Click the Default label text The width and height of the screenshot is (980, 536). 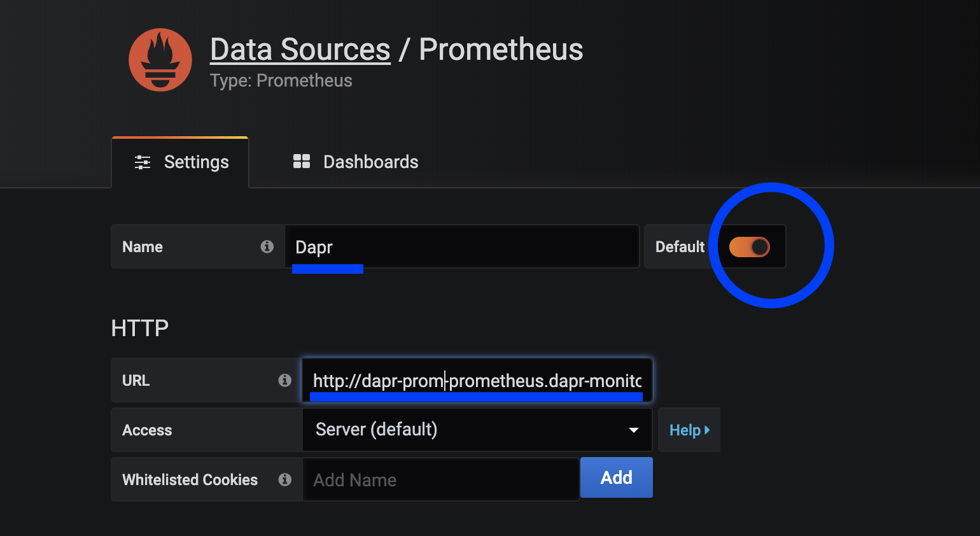(x=680, y=247)
